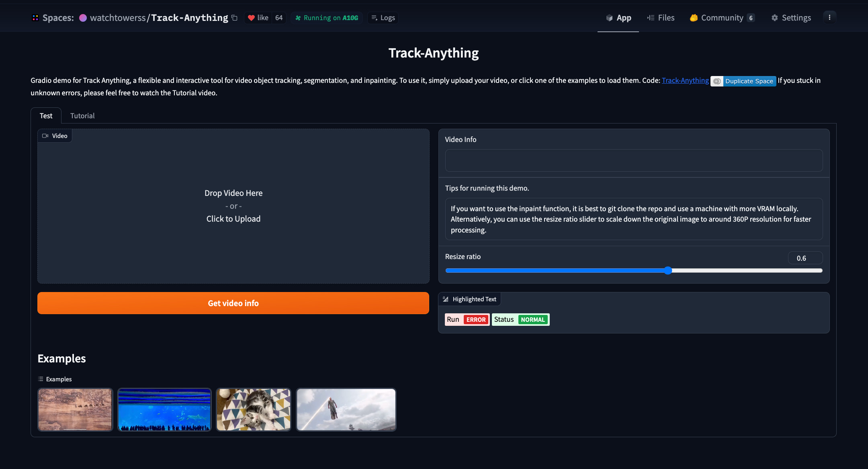Click the Examples list icon

41,379
